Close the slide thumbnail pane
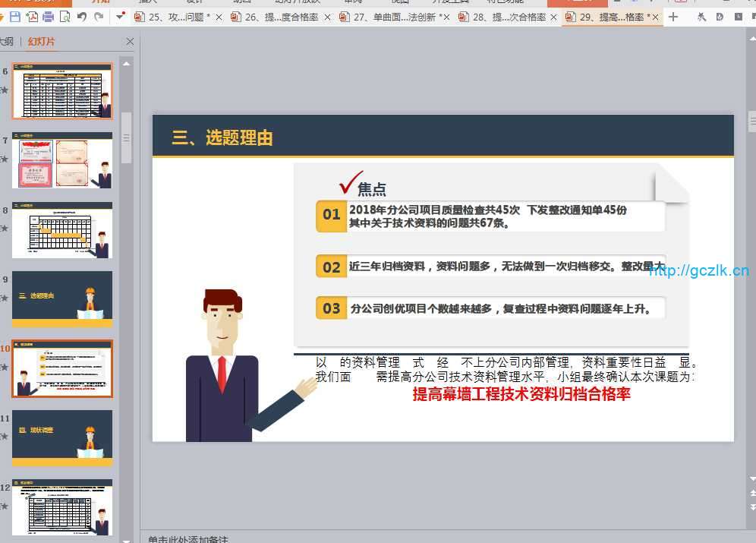Screen dimensions: 756x543 coord(130,42)
